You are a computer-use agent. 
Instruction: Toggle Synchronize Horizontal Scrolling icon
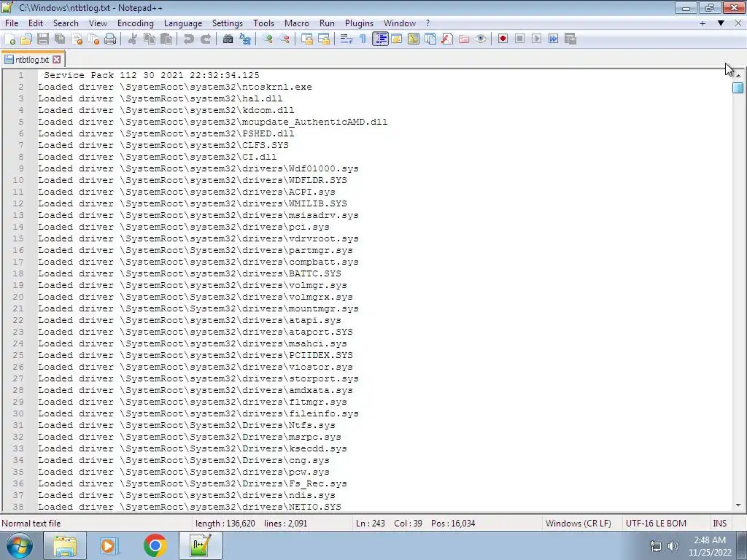point(323,39)
